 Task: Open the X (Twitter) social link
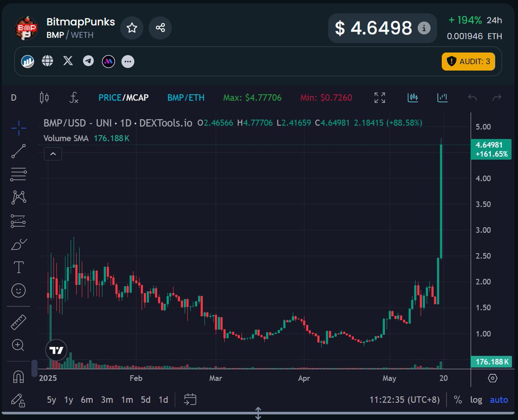[68, 61]
